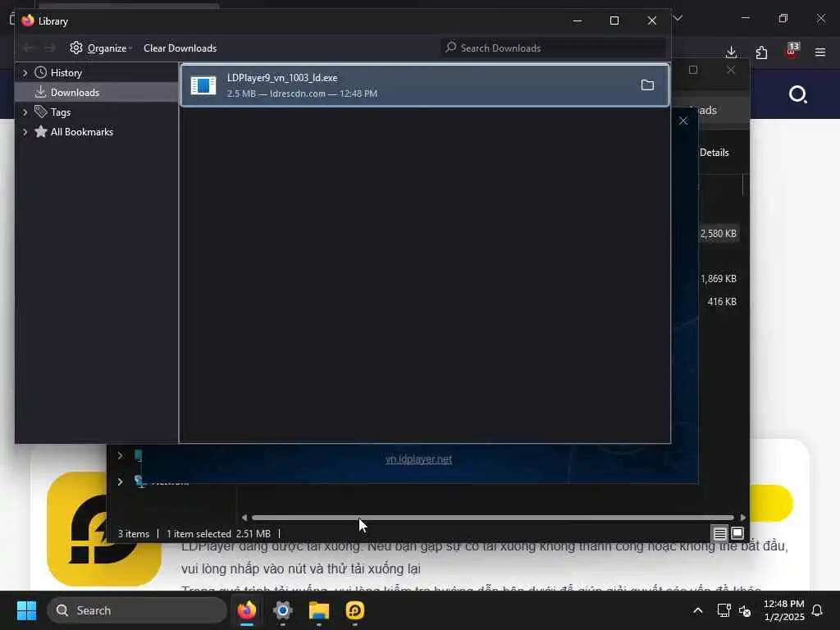
Task: Open Organize menu in Library toolbar
Action: 101,48
